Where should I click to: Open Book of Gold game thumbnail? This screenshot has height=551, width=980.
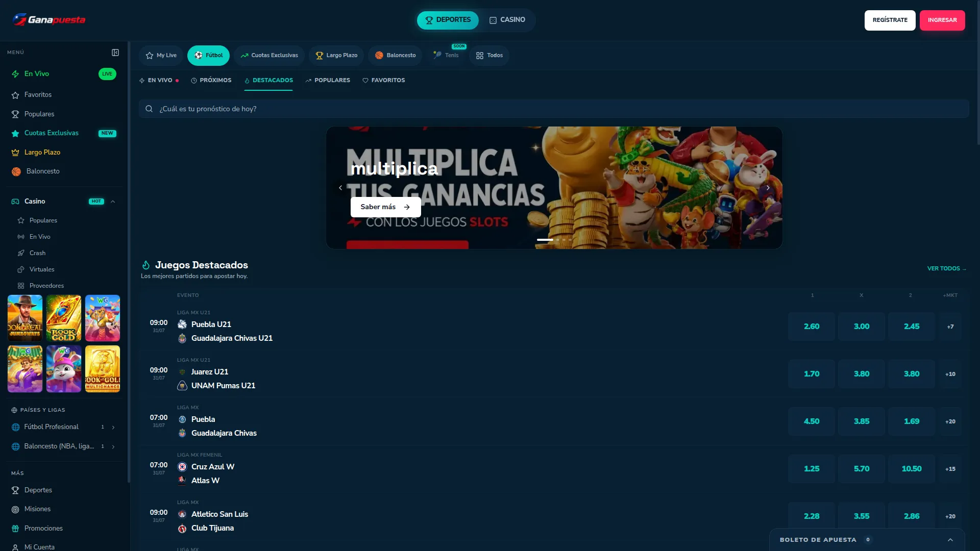64,318
